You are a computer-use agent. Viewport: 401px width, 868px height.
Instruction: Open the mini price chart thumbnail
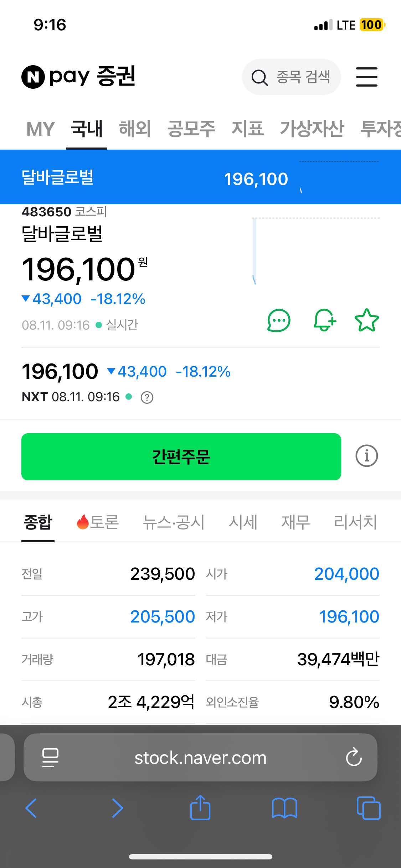315,251
